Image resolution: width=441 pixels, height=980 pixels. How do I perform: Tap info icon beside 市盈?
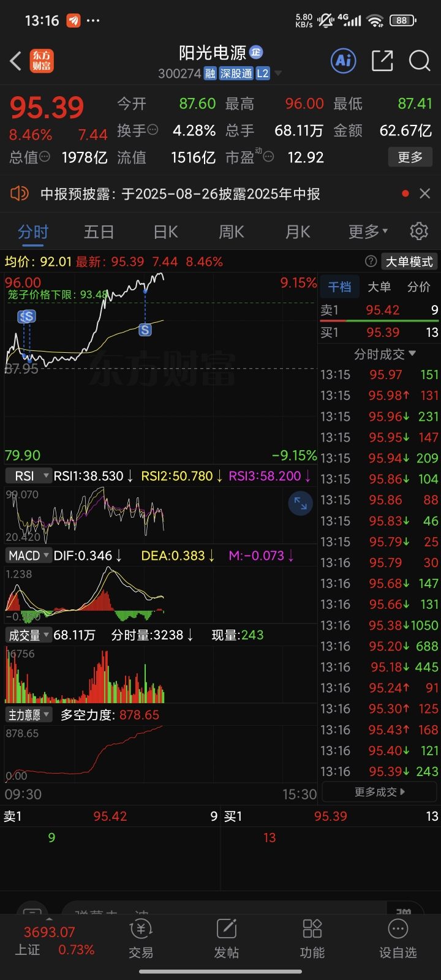coord(268,157)
